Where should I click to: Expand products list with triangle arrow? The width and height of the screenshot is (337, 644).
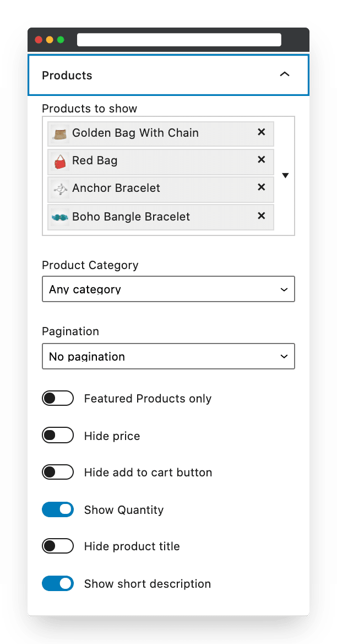(286, 176)
